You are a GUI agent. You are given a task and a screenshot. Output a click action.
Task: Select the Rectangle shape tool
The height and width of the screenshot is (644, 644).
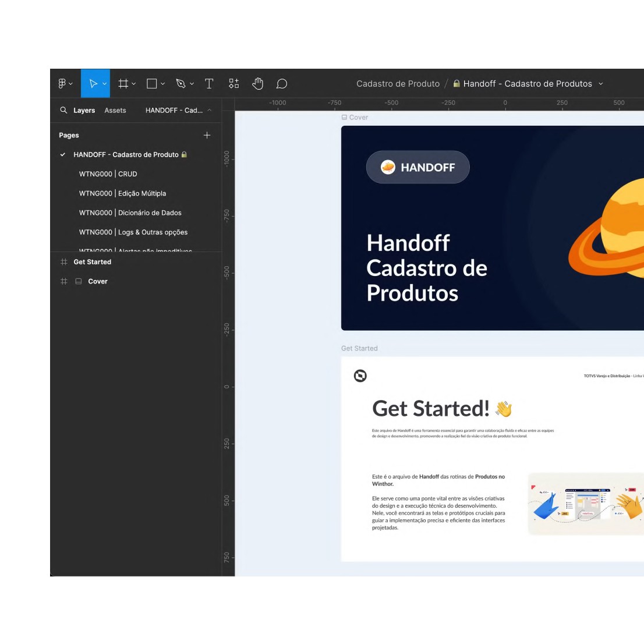pyautogui.click(x=151, y=84)
